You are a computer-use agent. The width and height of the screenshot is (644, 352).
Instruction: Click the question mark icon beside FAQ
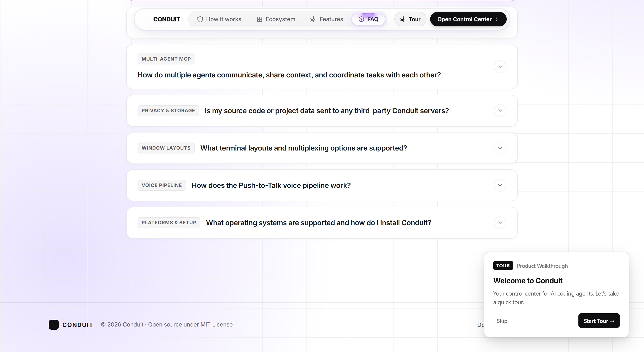(361, 19)
